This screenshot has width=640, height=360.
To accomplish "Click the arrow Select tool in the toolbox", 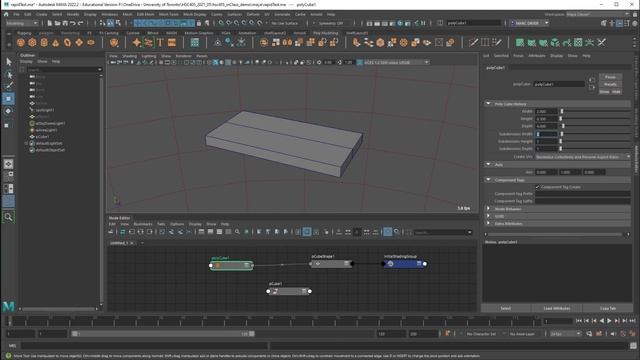I will [x=9, y=62].
